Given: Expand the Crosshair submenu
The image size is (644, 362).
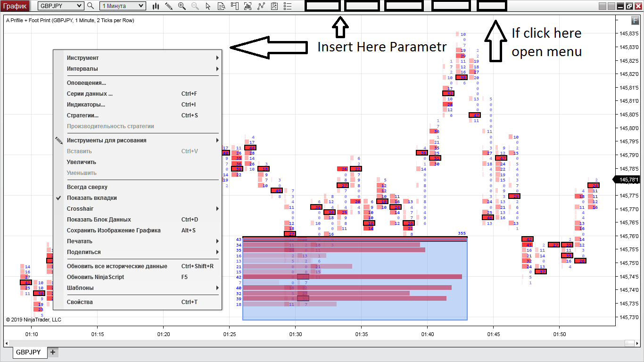Looking at the screenshot, I should pos(137,209).
